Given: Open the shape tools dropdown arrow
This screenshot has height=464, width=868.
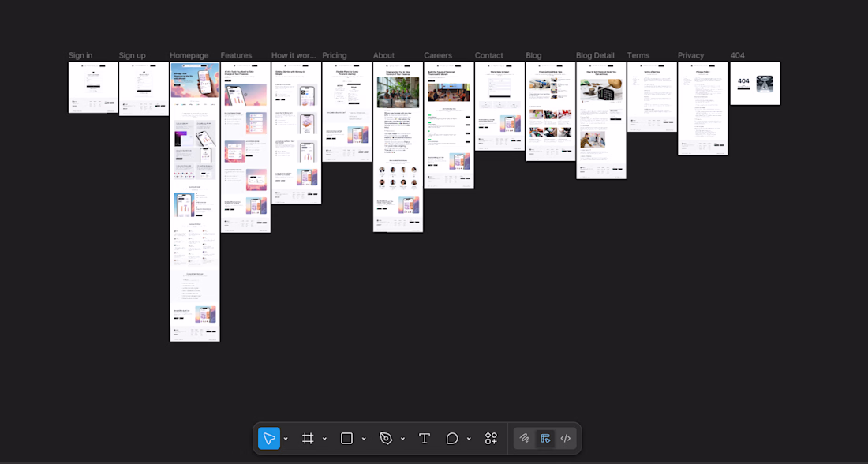Looking at the screenshot, I should tap(364, 439).
